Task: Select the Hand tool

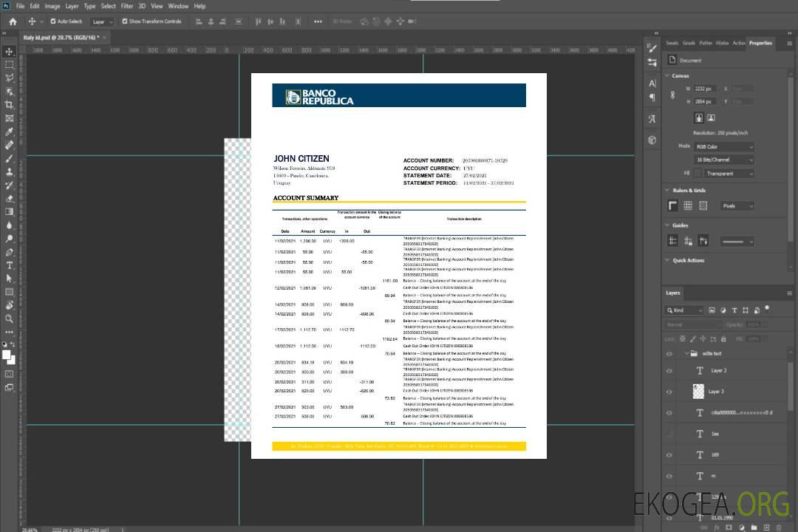Action: click(9, 305)
